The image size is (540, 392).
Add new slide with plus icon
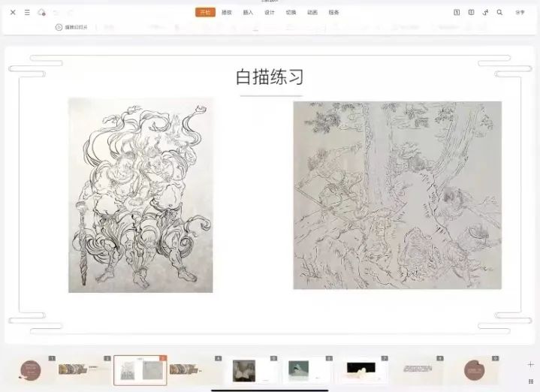[531, 364]
